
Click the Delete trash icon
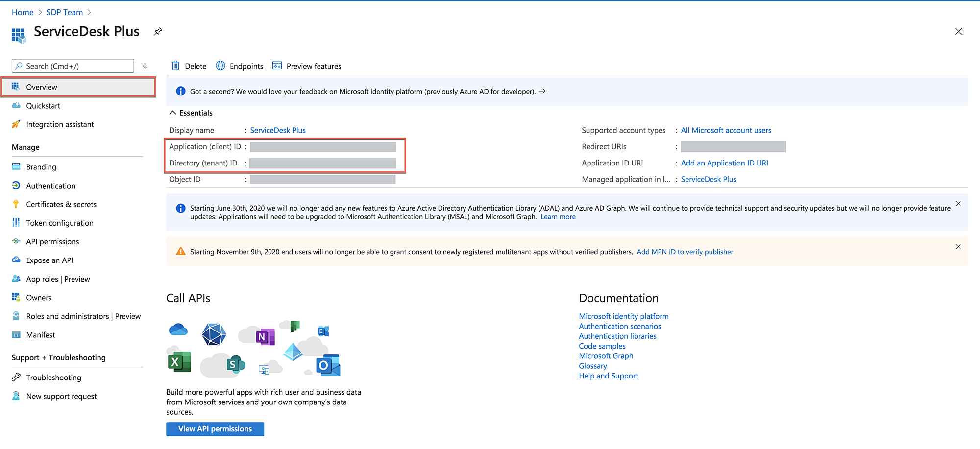pyautogui.click(x=175, y=66)
